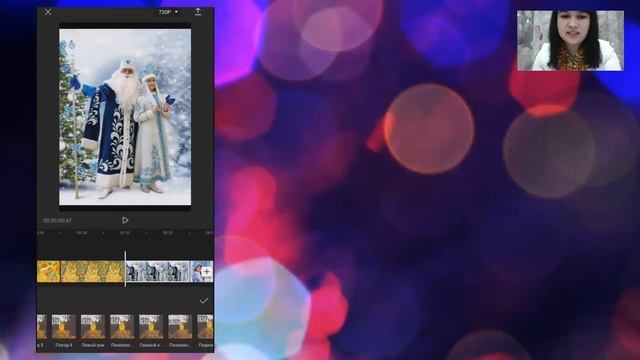Open the 720P resolution dropdown
640x360 pixels.
pos(168,12)
